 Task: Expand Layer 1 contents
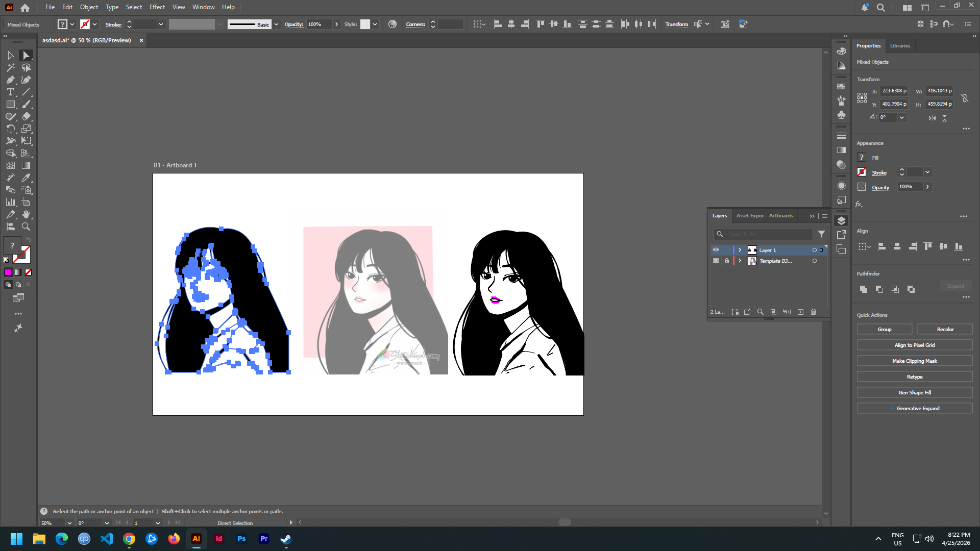click(740, 250)
